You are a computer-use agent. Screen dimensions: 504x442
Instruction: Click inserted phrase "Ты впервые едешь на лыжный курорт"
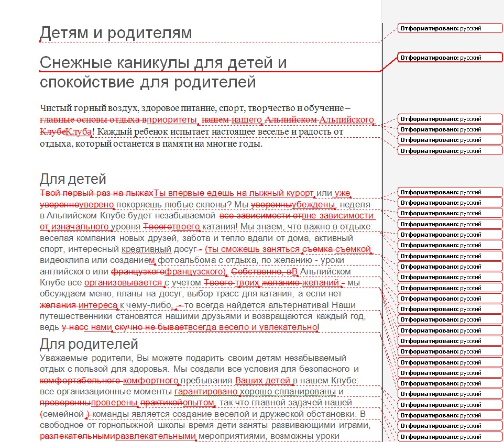coord(234,193)
